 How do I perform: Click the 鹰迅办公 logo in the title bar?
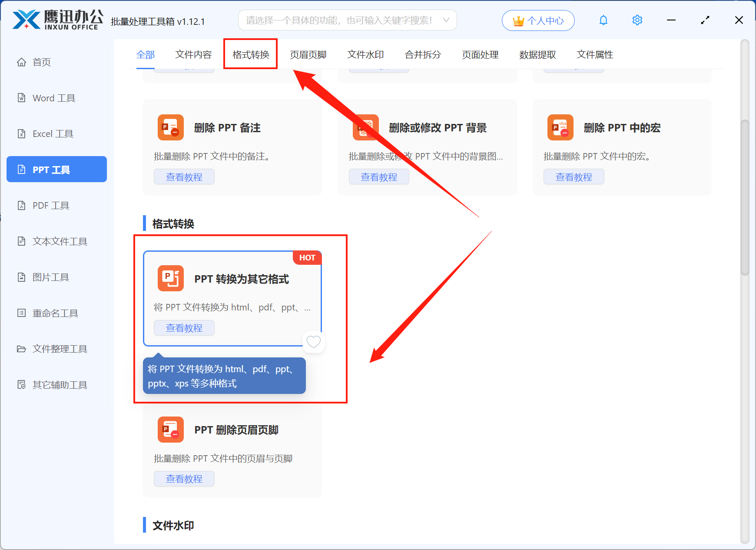coord(57,20)
